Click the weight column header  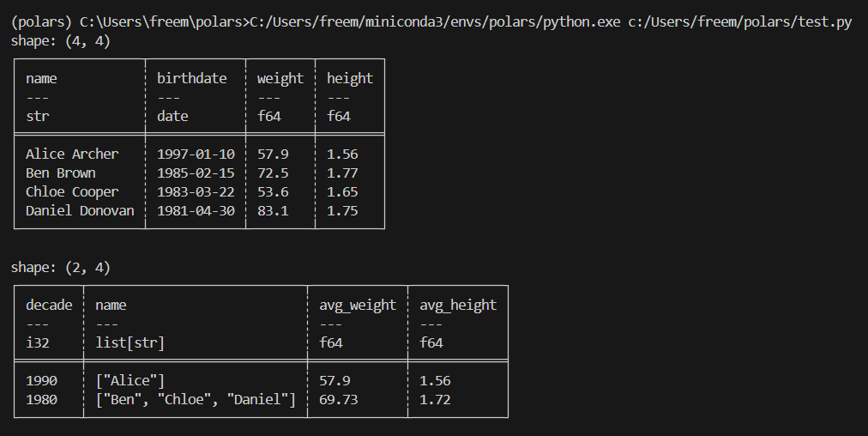280,79
